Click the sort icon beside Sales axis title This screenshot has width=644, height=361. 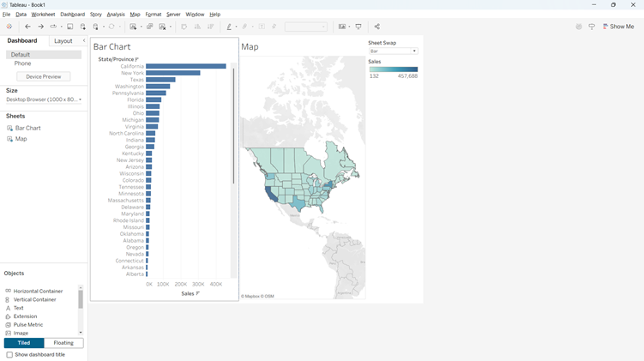click(x=197, y=293)
